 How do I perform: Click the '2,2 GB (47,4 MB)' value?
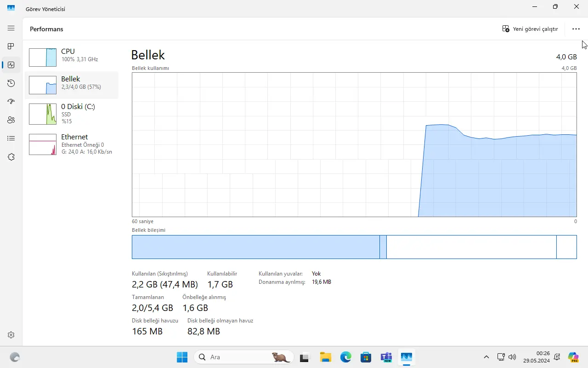(165, 284)
